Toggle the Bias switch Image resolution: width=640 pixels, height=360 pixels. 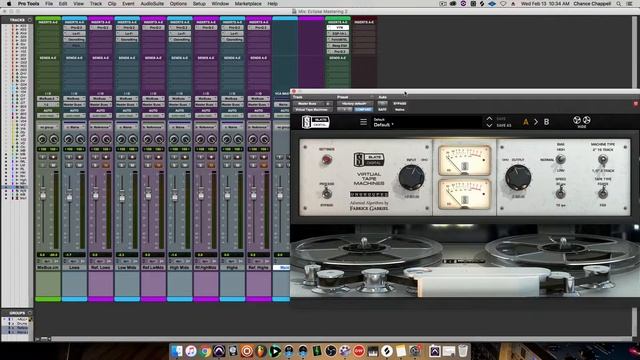(561, 159)
